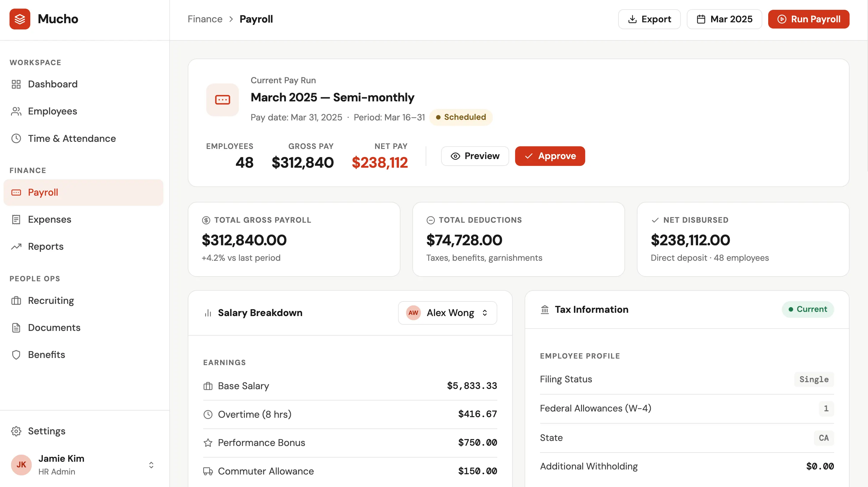
Task: Click the Base Salary amount $5,833.33
Action: tap(472, 386)
